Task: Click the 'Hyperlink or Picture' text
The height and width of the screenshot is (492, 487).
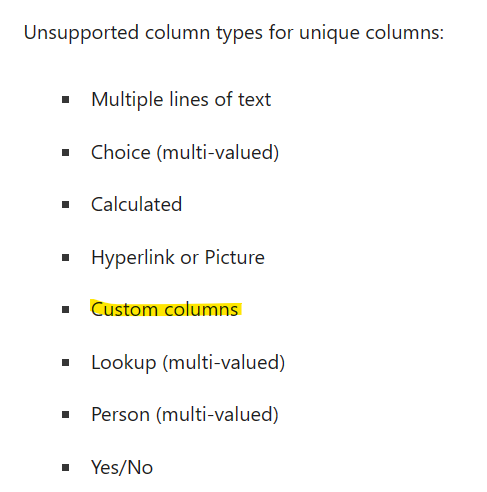Action: tap(178, 258)
